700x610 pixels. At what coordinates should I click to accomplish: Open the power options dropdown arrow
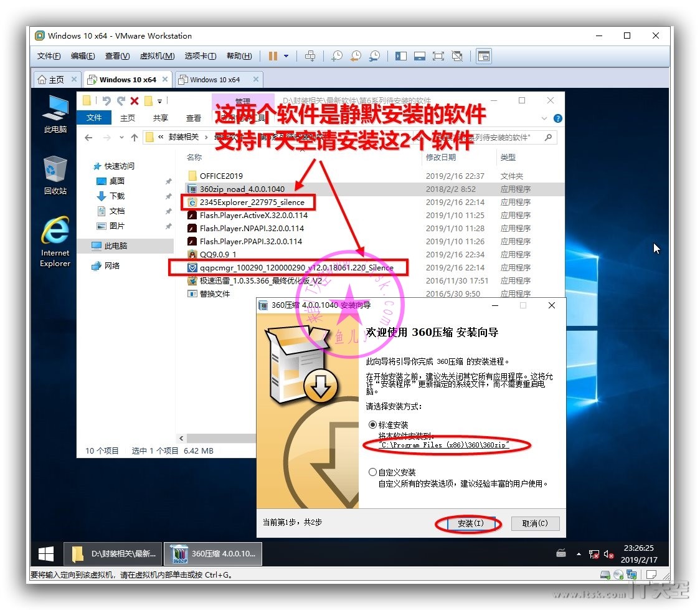tap(286, 56)
